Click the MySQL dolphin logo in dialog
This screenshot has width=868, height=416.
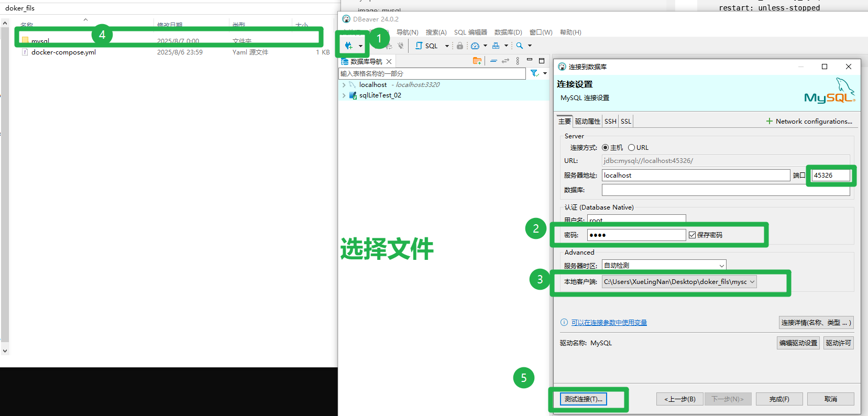click(x=830, y=91)
